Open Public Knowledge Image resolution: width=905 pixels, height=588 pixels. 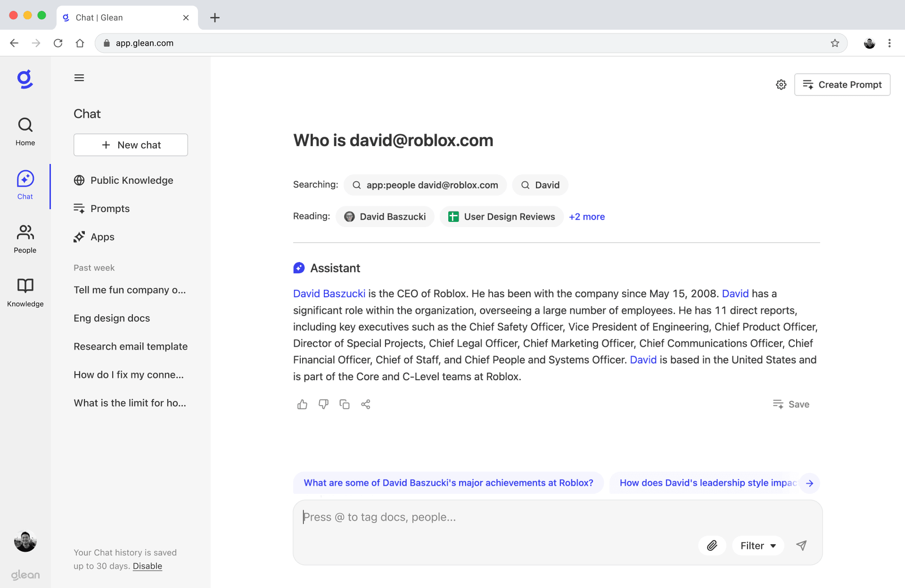coord(123,180)
